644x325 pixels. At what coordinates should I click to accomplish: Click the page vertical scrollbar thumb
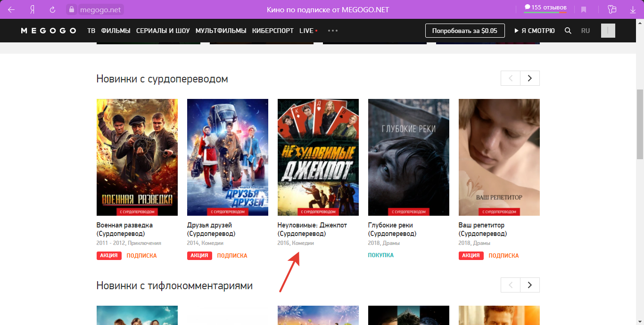[x=640, y=124]
